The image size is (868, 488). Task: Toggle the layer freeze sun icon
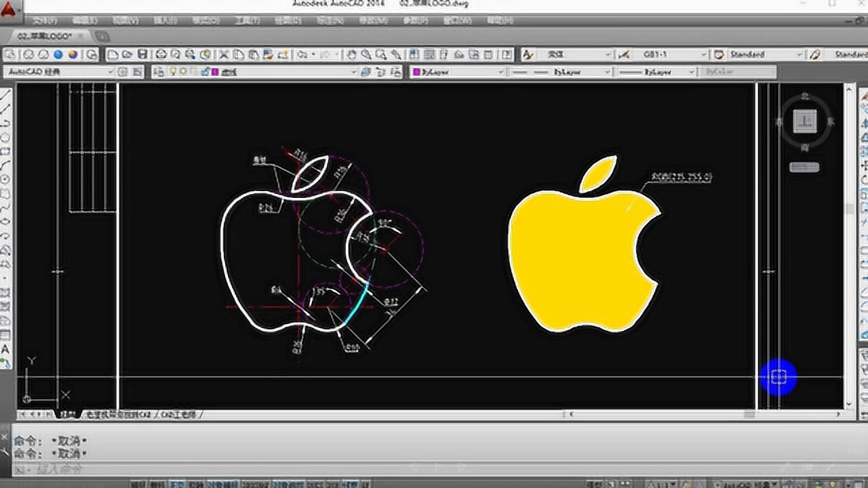[x=183, y=71]
